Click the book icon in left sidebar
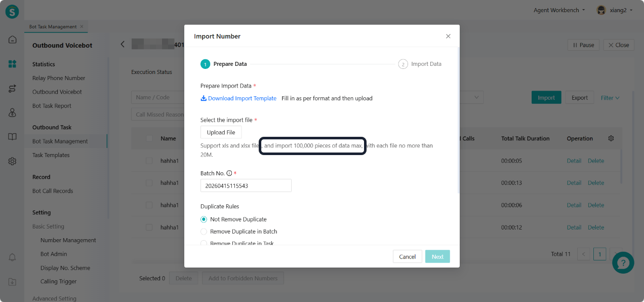The height and width of the screenshot is (302, 644). (13, 137)
